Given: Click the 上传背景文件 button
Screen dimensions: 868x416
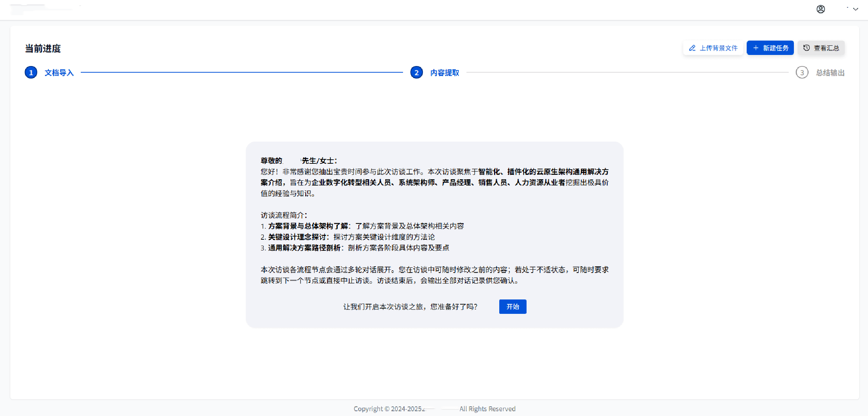Looking at the screenshot, I should pyautogui.click(x=713, y=48).
